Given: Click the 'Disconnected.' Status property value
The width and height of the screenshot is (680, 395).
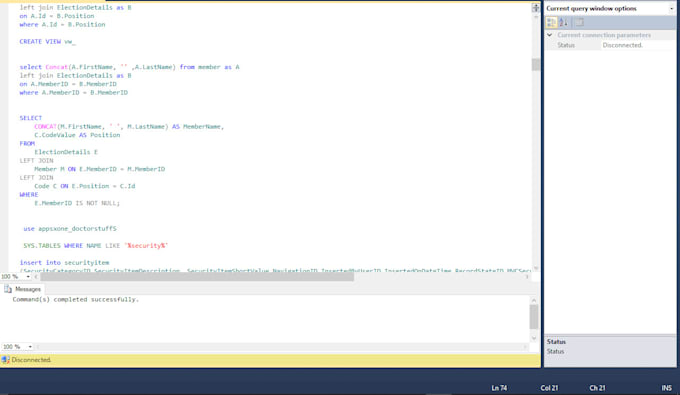Looking at the screenshot, I should tap(623, 45).
